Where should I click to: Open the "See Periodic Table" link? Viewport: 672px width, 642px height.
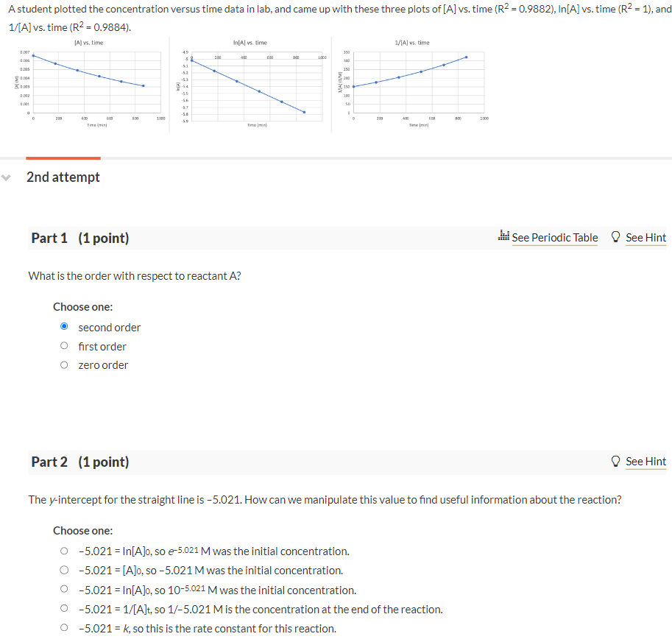click(x=553, y=238)
